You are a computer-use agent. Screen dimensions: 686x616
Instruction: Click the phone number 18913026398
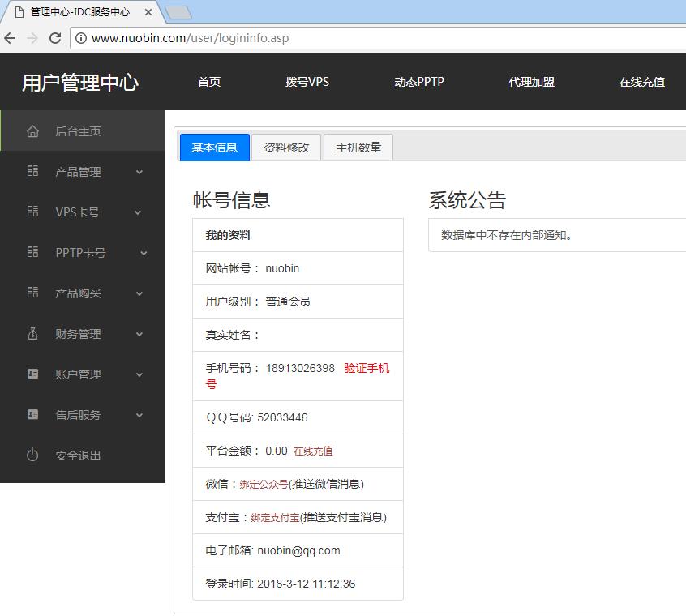coord(300,368)
